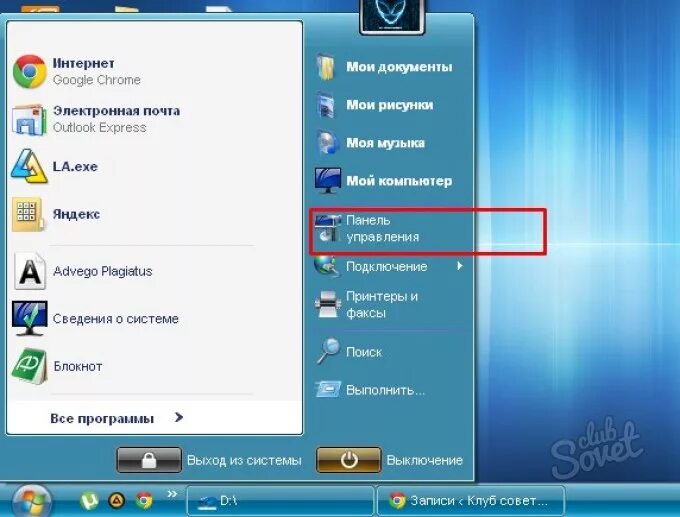Expand the Подключение submenu arrow
Image resolution: width=680 pixels, height=517 pixels.
pyautogui.click(x=460, y=265)
